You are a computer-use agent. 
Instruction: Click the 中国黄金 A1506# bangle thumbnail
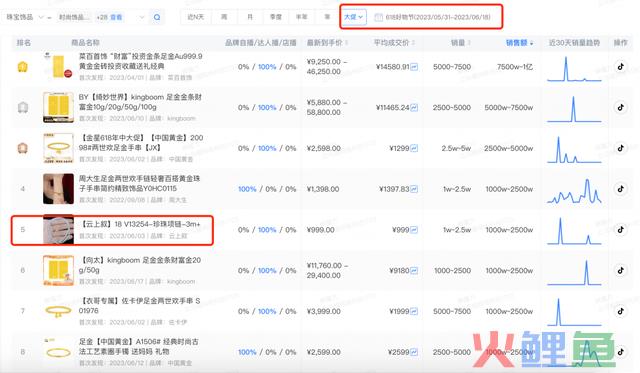pyautogui.click(x=58, y=352)
